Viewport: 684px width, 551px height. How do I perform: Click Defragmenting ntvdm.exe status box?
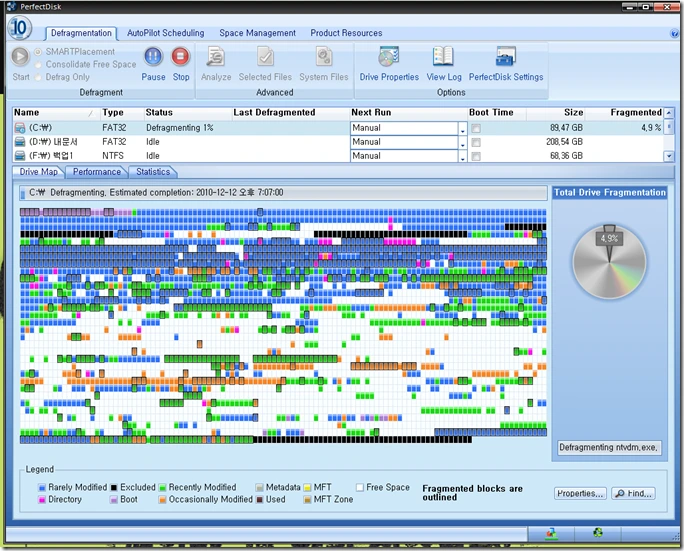tap(609, 448)
